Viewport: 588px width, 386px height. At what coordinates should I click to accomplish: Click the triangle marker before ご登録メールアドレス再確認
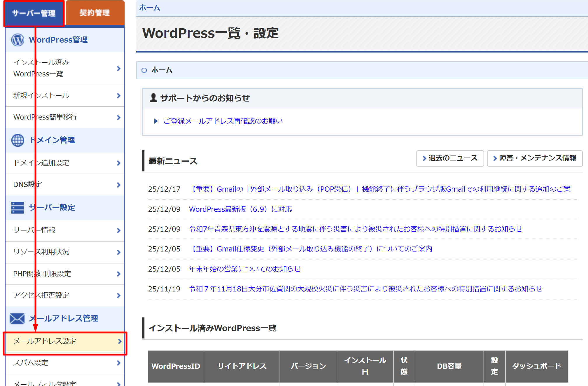coord(156,121)
